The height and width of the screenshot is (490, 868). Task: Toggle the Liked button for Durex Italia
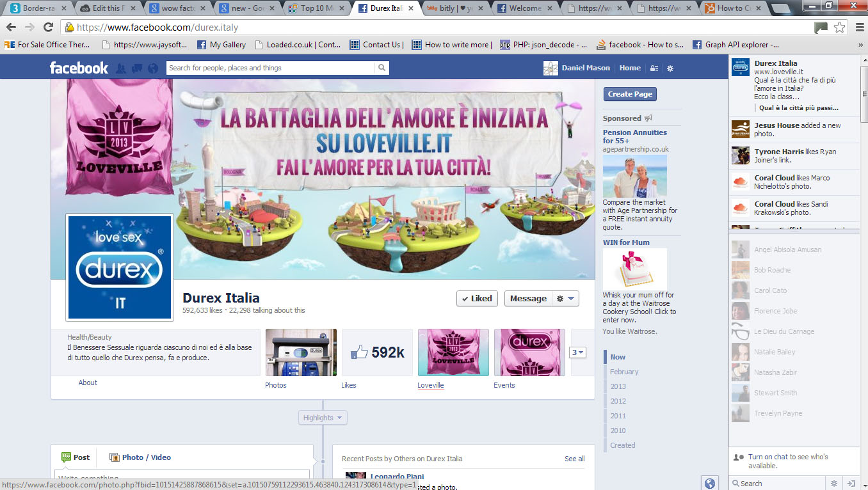pyautogui.click(x=477, y=299)
